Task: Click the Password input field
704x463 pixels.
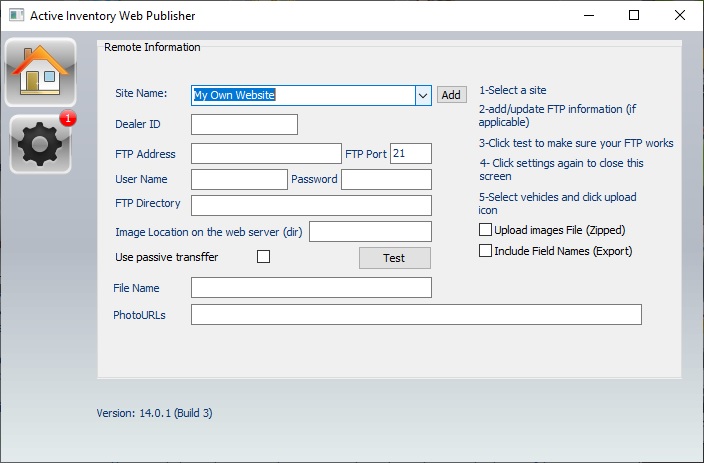Action: [x=387, y=179]
